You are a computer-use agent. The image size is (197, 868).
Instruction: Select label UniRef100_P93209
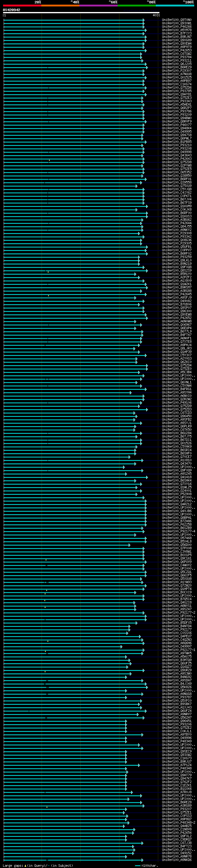[177, 115]
